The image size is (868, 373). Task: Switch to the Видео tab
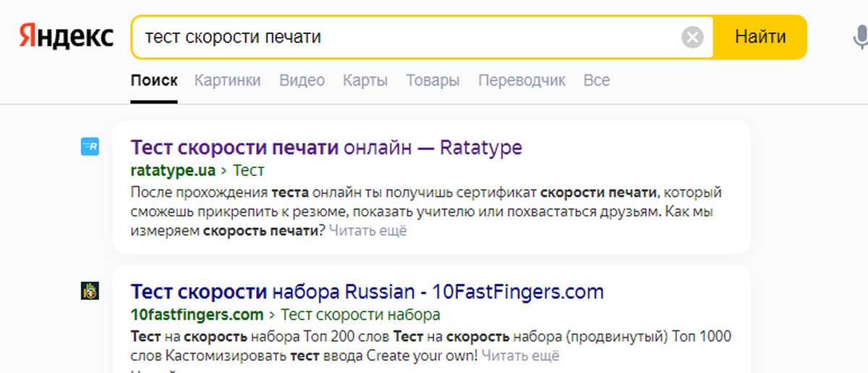(x=302, y=80)
